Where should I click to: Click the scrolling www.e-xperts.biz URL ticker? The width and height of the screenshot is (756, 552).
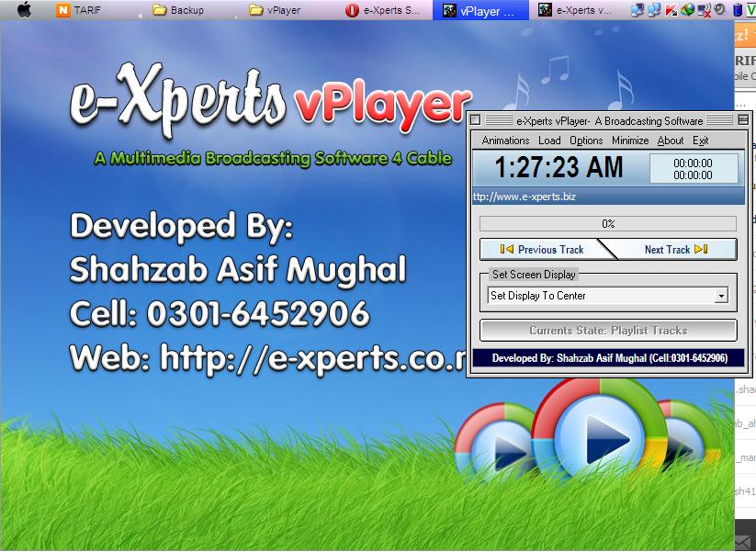608,197
